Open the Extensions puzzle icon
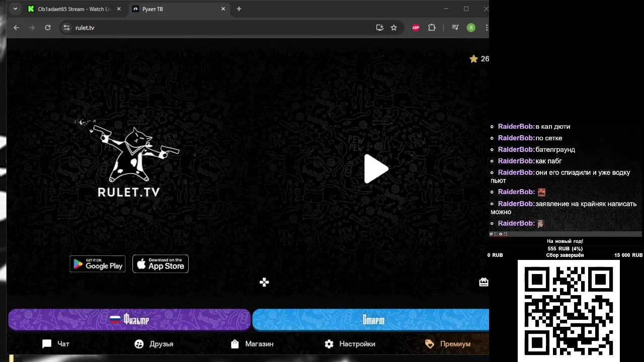This screenshot has height=362, width=644. (432, 28)
